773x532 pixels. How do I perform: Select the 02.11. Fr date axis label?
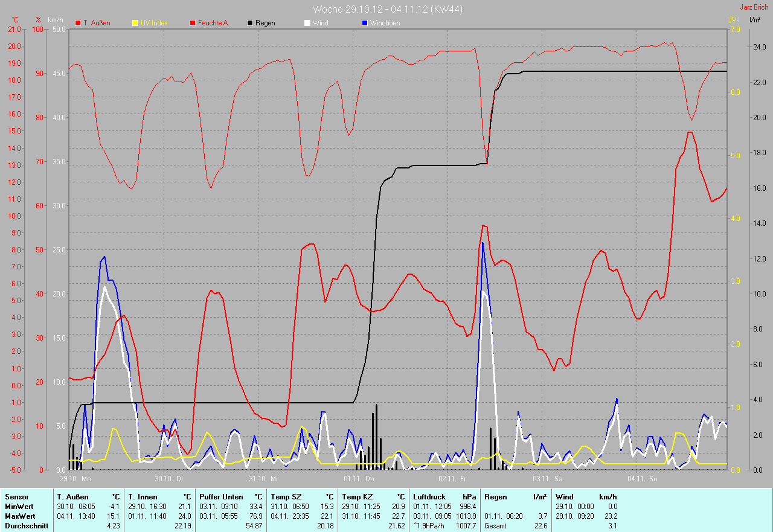454,478
